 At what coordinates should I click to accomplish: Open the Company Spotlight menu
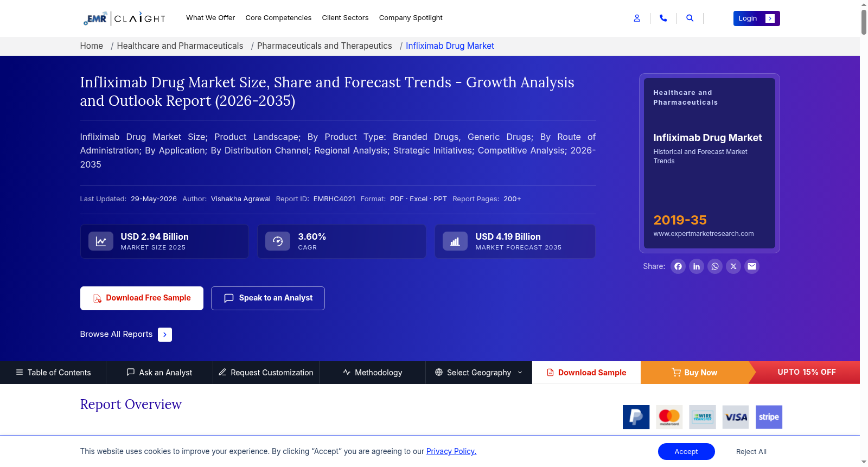411,18
